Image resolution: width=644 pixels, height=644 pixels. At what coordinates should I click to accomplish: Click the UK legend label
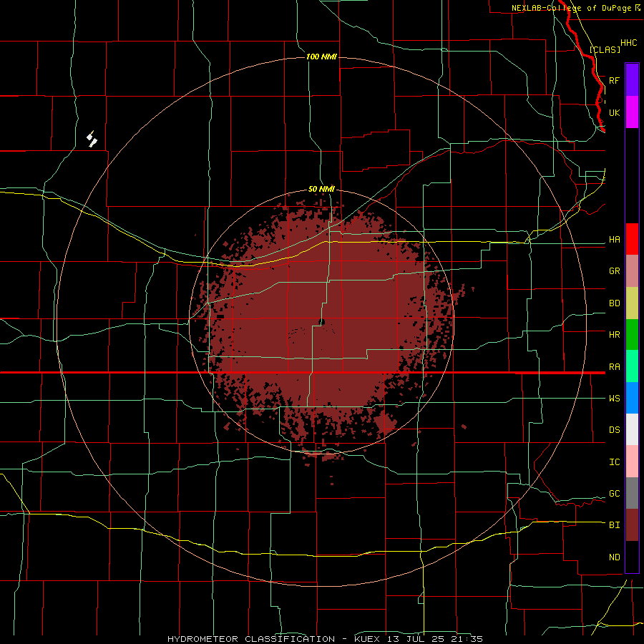point(615,112)
